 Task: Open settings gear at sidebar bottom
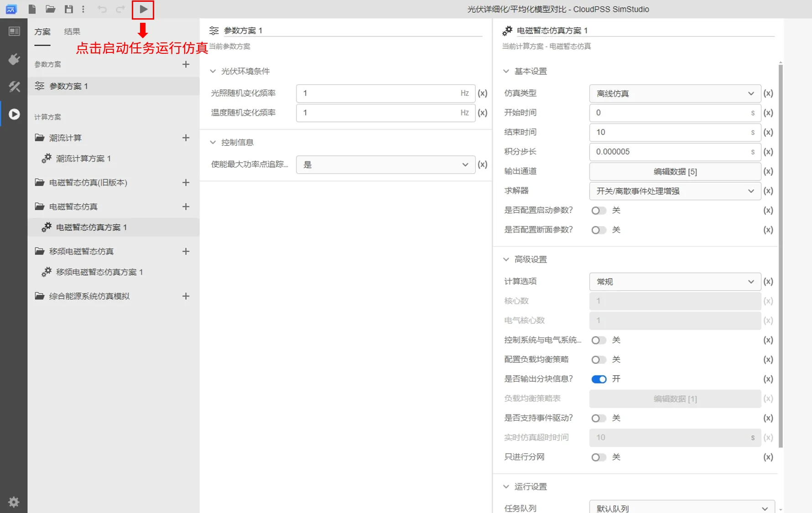14,502
